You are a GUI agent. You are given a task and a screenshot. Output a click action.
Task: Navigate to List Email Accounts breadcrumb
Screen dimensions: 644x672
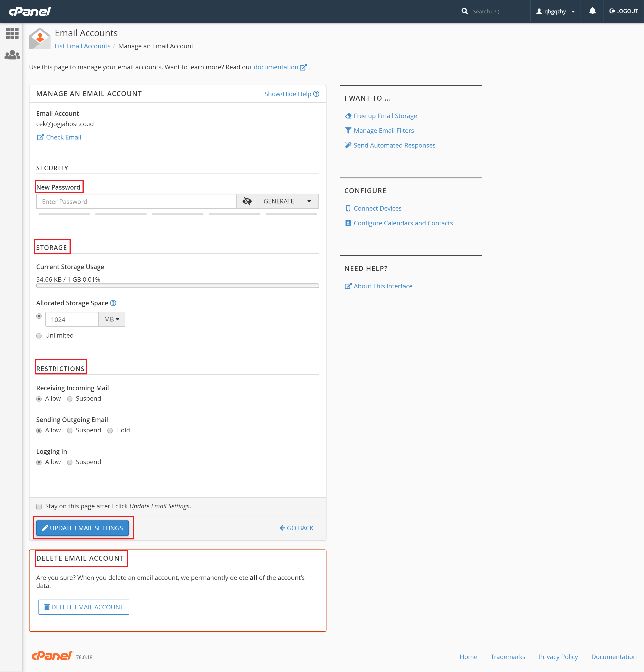pyautogui.click(x=82, y=46)
